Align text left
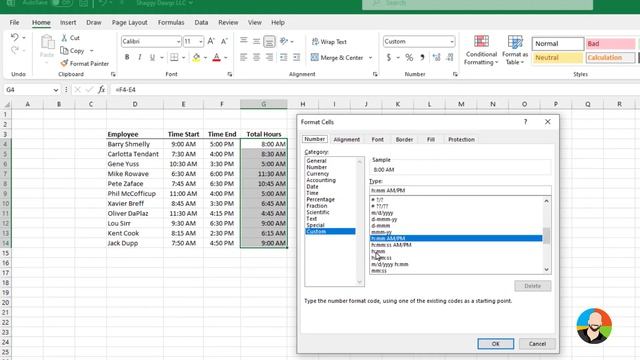Viewport: 640px width, 360px height. point(244,58)
